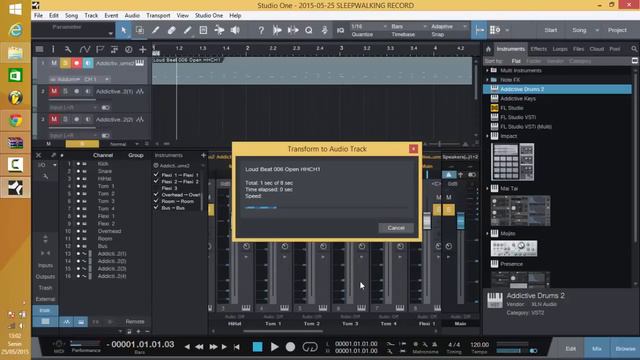Toggle Monitor on track 1

(88, 63)
